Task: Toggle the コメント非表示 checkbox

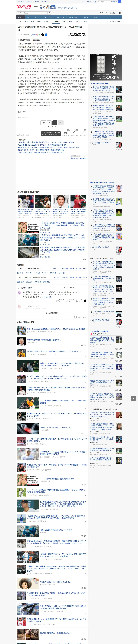Action: pos(75,317)
